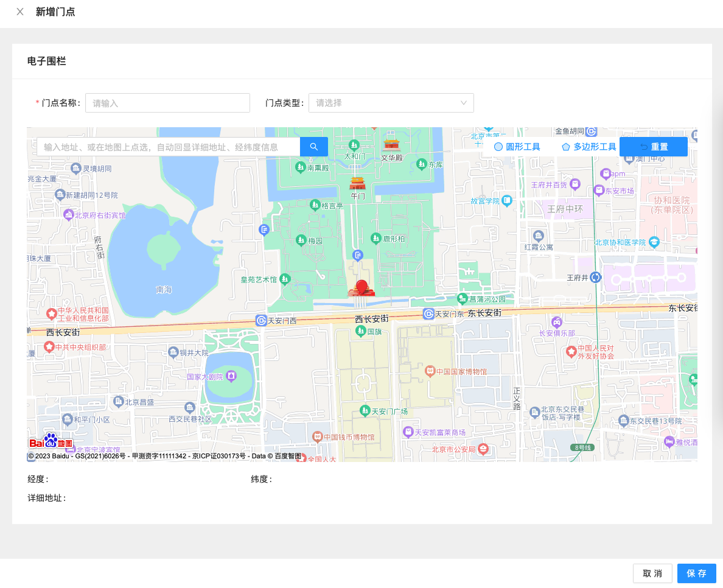This screenshot has height=588, width=723.
Task: Click the 国旗 map icon
Action: coord(360,331)
